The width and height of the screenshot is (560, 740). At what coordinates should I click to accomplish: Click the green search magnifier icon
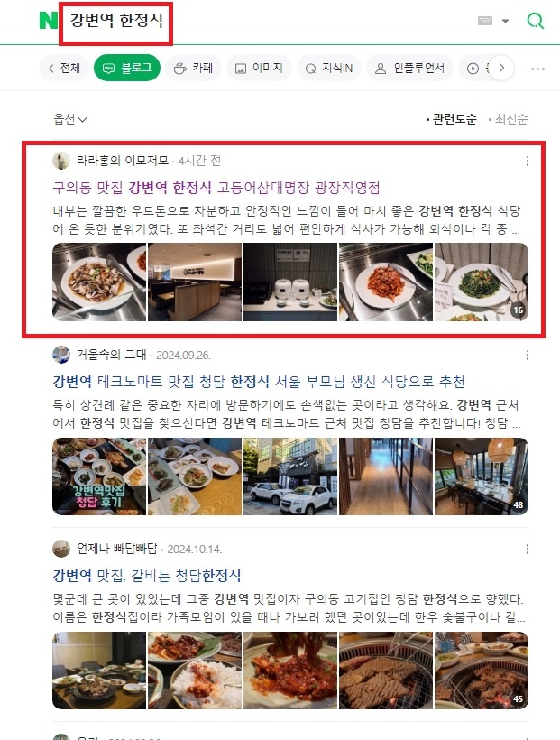pyautogui.click(x=535, y=21)
